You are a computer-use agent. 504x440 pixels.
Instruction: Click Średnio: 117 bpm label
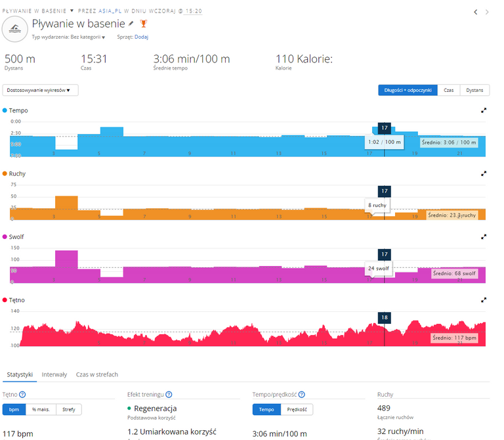454,338
